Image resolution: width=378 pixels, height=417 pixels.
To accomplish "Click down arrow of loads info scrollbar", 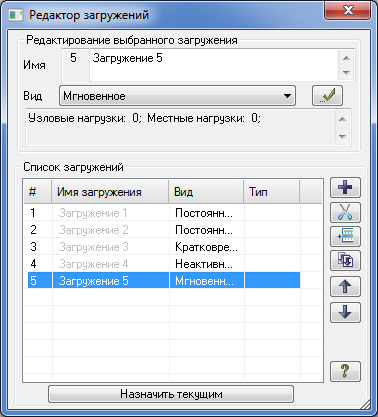I will (x=342, y=136).
